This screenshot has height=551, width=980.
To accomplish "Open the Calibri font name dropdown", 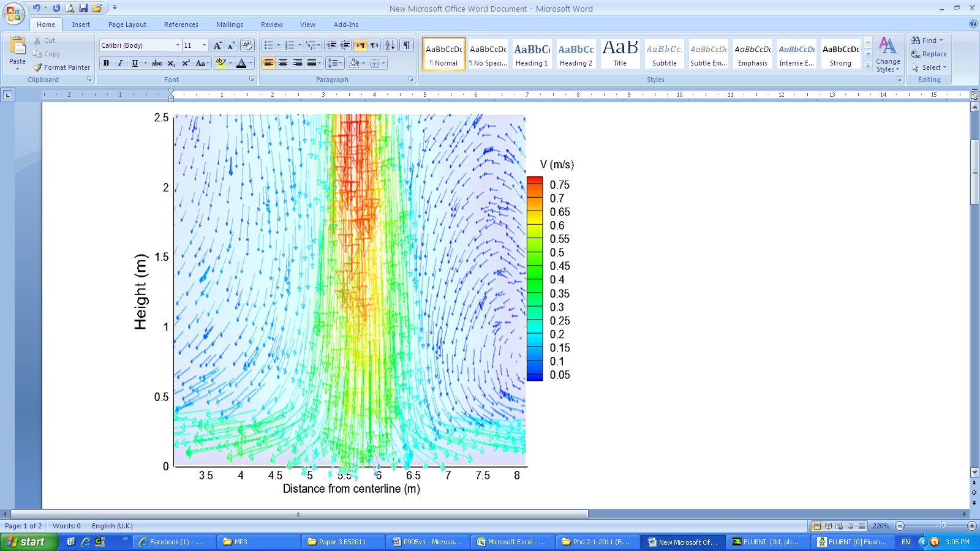I will click(178, 45).
